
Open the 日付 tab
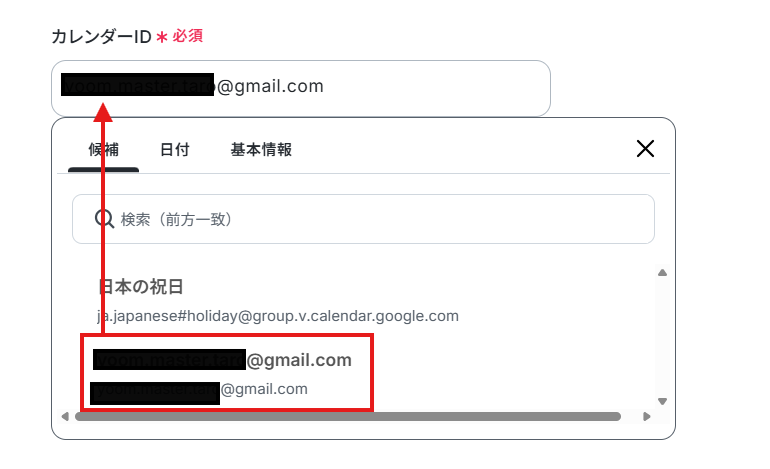click(175, 149)
